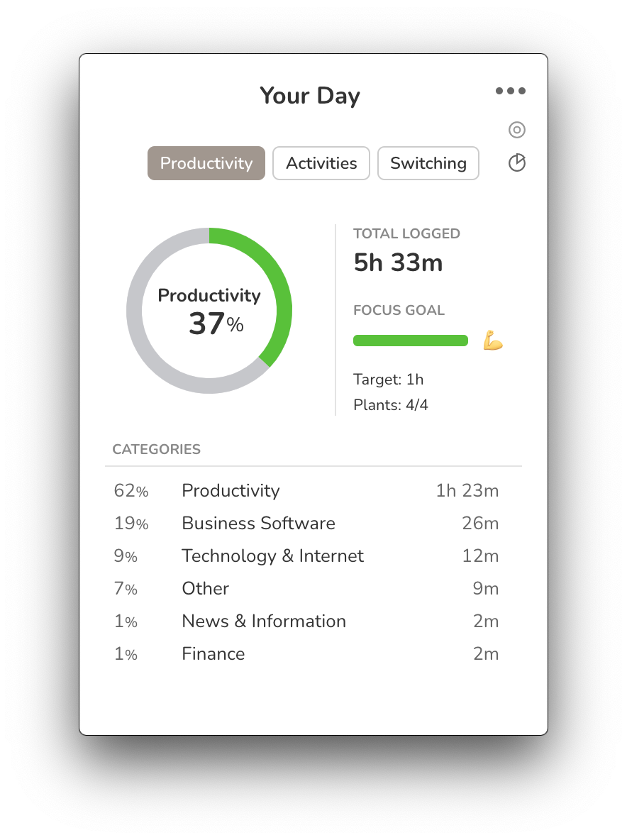The height and width of the screenshot is (840, 627).
Task: Select the Productivity tab
Action: [206, 163]
